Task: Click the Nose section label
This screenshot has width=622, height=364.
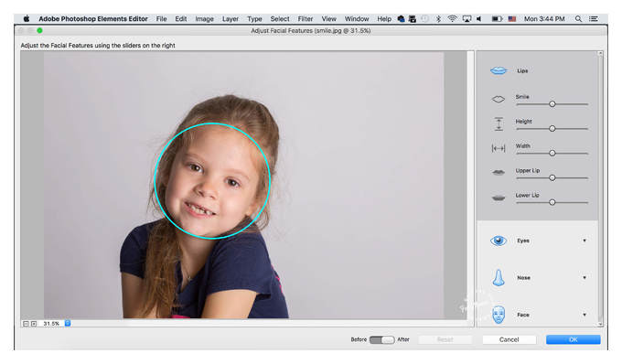Action: point(523,277)
